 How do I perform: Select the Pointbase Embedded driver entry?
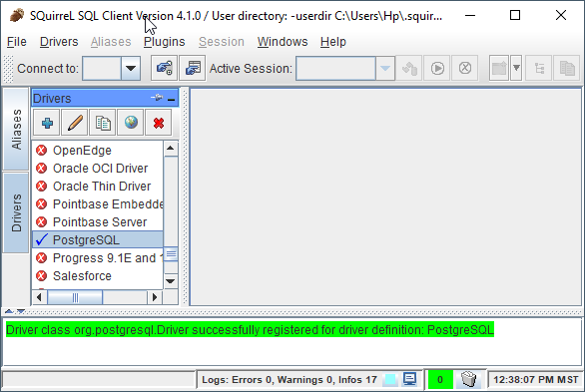[98, 203]
